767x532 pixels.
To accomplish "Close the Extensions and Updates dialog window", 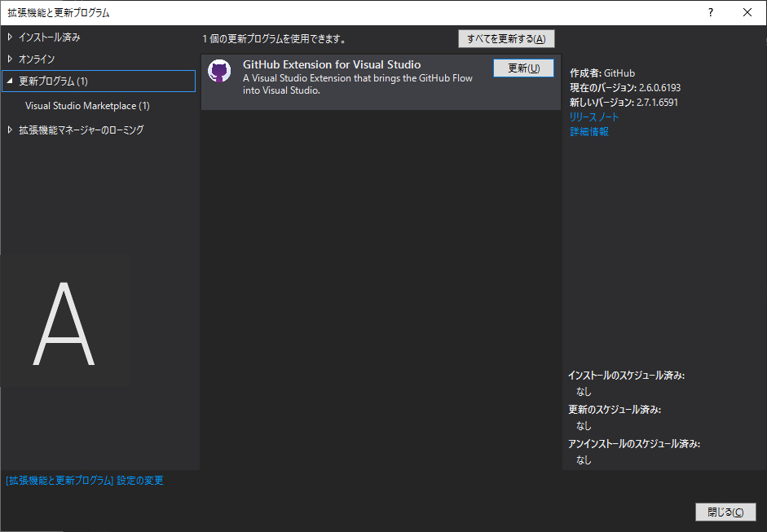I will click(747, 12).
